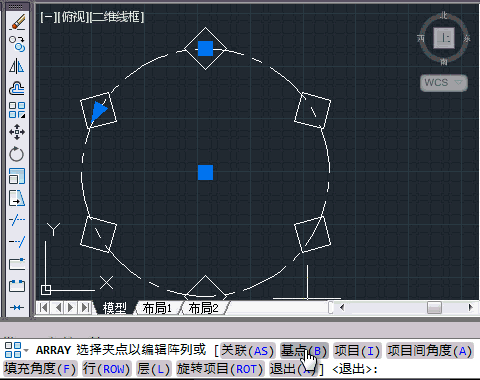This screenshot has height=380, width=480.
Task: Click the horizontal scrollbar left arrow
Action: [342, 307]
